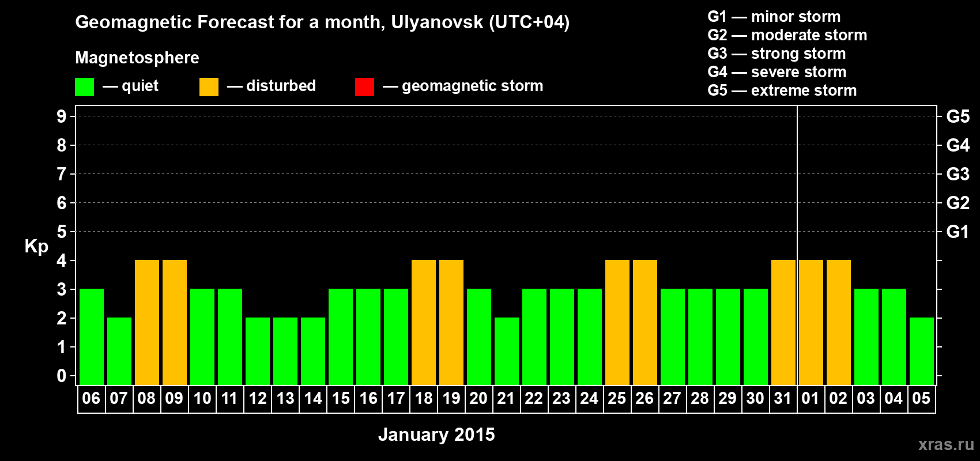Click the orange disturbed legend swatch
Viewport: 980px width, 461px height.
point(209,87)
